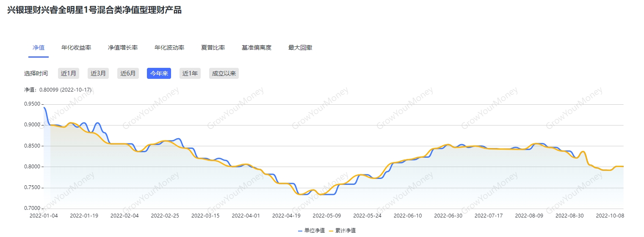Pick the 近1年 time range
Viewport: 644px width, 237px height.
point(190,73)
